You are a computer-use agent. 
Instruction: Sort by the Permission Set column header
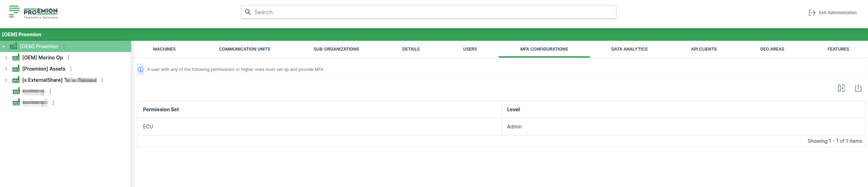pos(161,109)
